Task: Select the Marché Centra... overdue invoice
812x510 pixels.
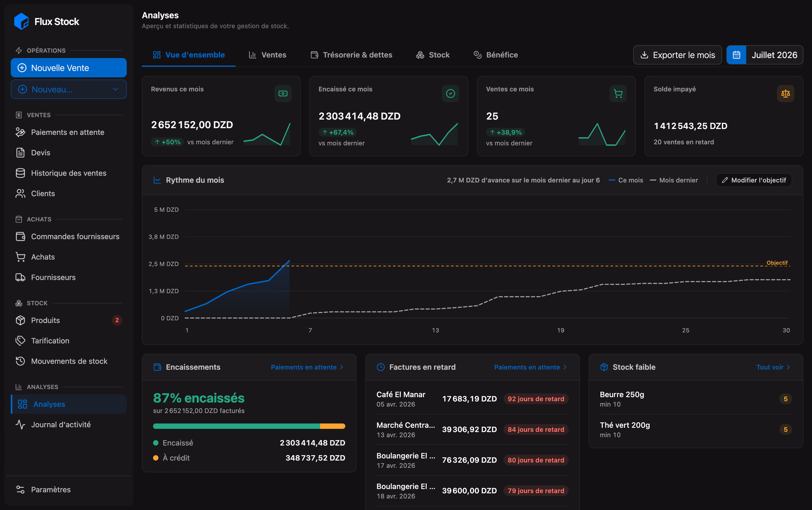Action: pyautogui.click(x=473, y=430)
